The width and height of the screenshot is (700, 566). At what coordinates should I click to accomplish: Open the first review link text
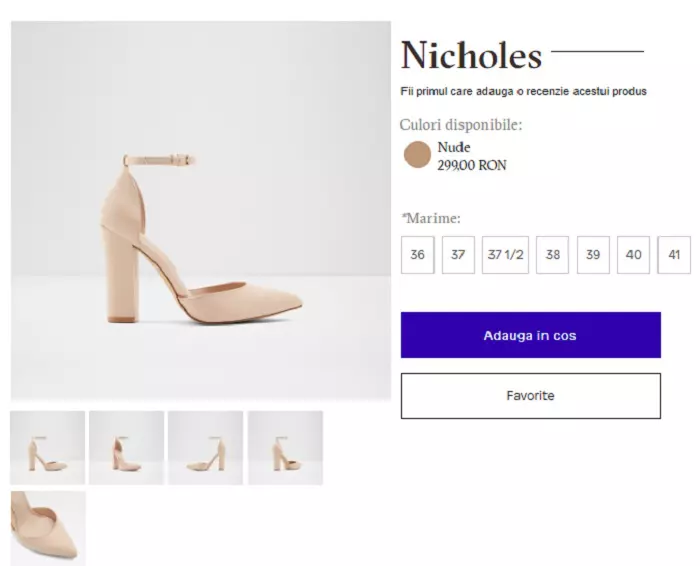pyautogui.click(x=523, y=91)
